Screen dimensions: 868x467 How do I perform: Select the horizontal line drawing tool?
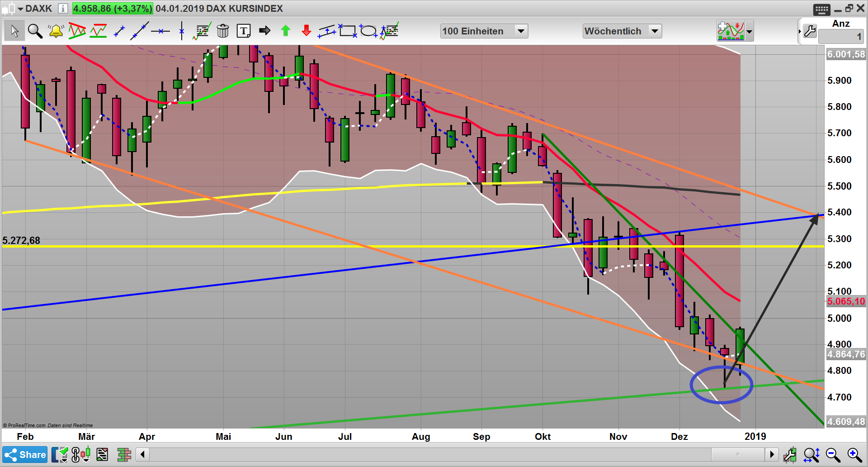[160, 31]
